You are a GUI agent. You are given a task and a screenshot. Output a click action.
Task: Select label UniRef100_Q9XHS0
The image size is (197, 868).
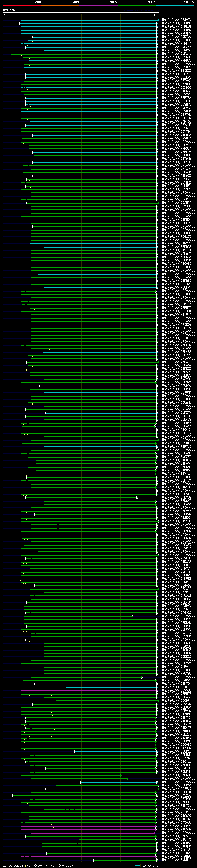click(177, 111)
